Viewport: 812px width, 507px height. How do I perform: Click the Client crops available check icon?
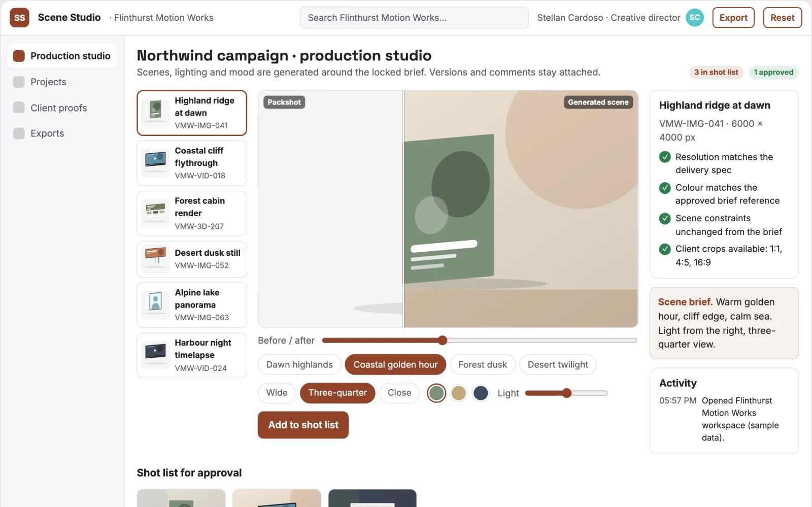[665, 249]
